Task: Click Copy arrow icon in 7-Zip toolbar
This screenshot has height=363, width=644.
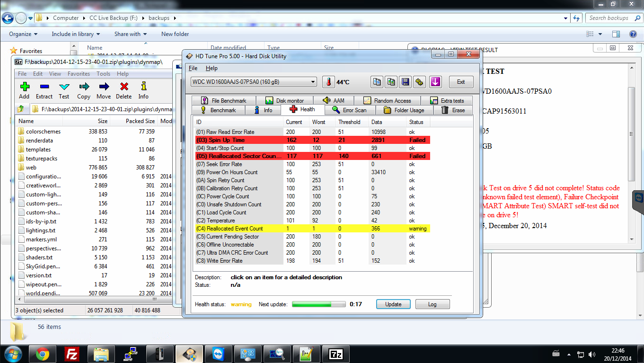Action: [84, 87]
